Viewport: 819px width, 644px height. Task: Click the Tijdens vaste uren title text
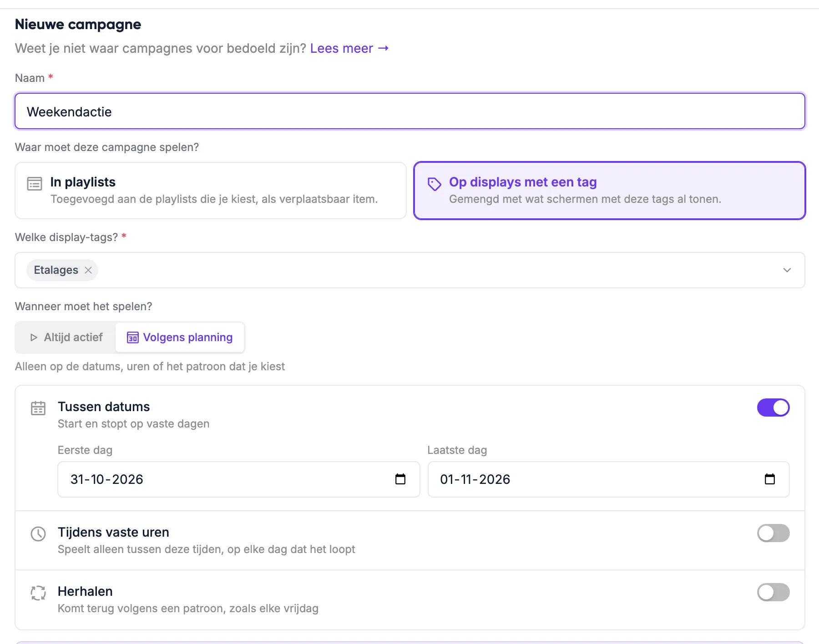(x=113, y=532)
